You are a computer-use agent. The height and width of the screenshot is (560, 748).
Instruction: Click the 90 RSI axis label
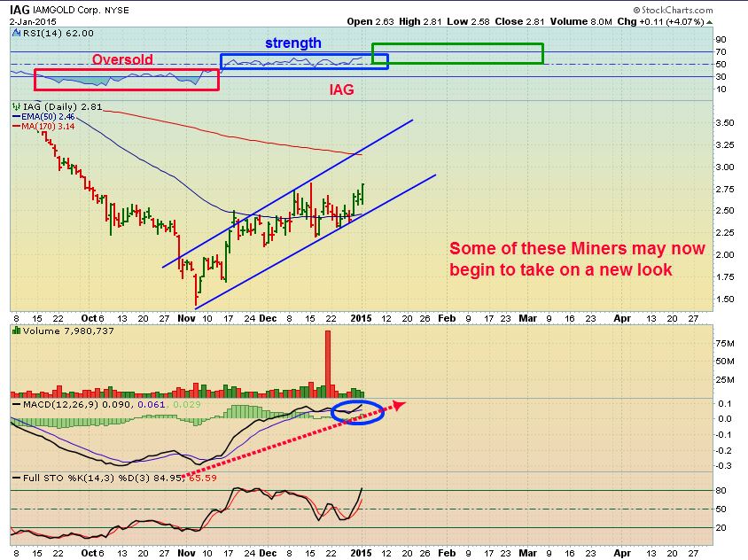tap(721, 40)
